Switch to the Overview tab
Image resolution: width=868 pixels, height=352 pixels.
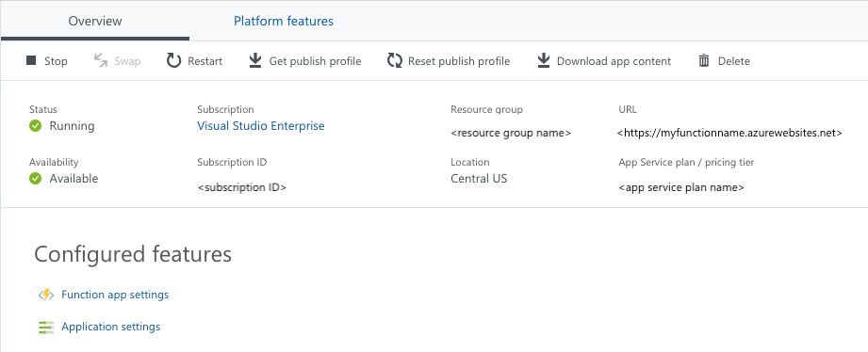coord(95,21)
